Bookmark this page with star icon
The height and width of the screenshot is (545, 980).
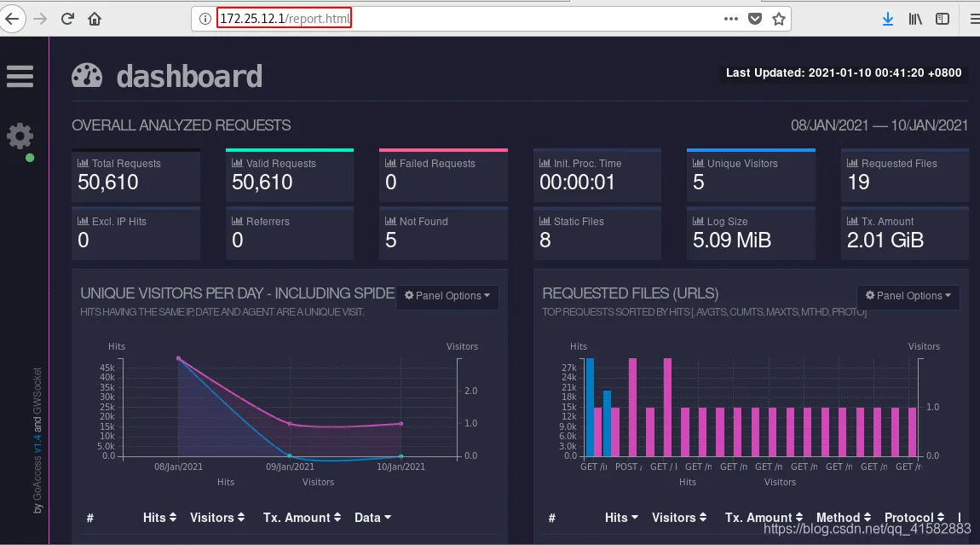tap(778, 19)
